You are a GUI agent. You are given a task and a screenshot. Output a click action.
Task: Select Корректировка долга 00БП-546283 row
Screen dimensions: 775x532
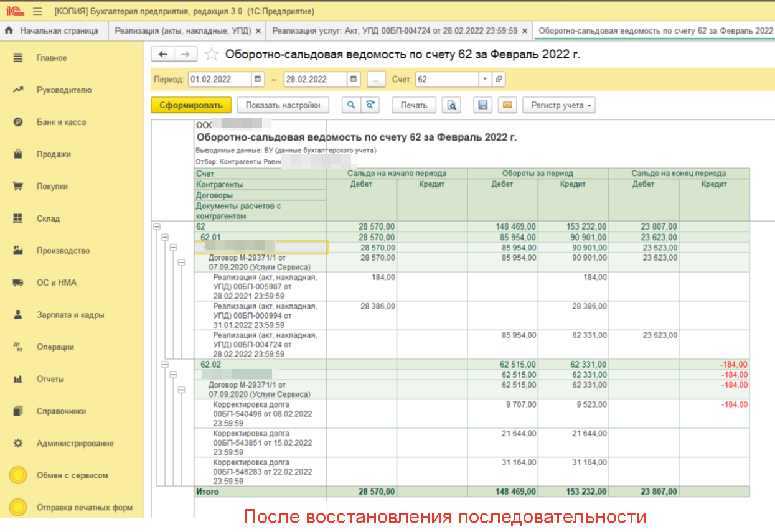(x=473, y=472)
